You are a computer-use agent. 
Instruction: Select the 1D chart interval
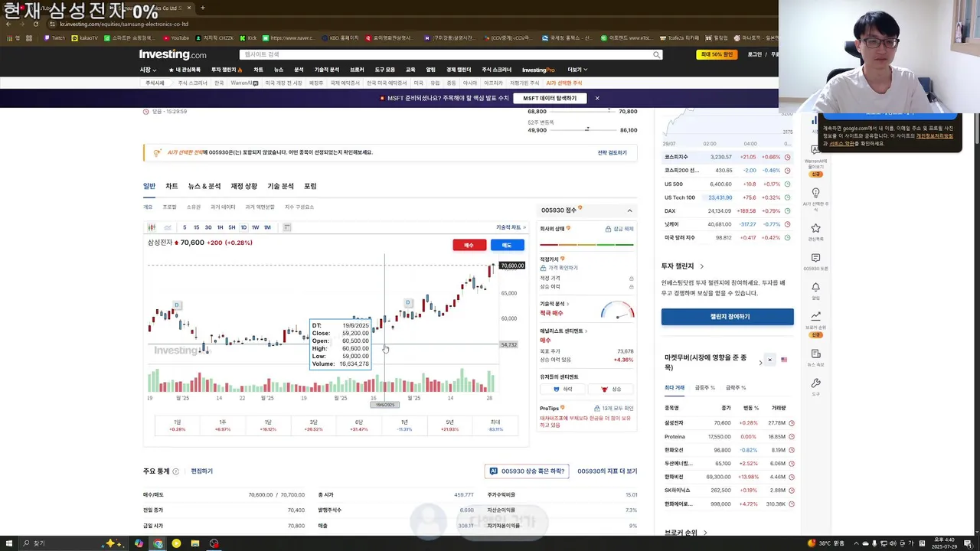pos(243,227)
